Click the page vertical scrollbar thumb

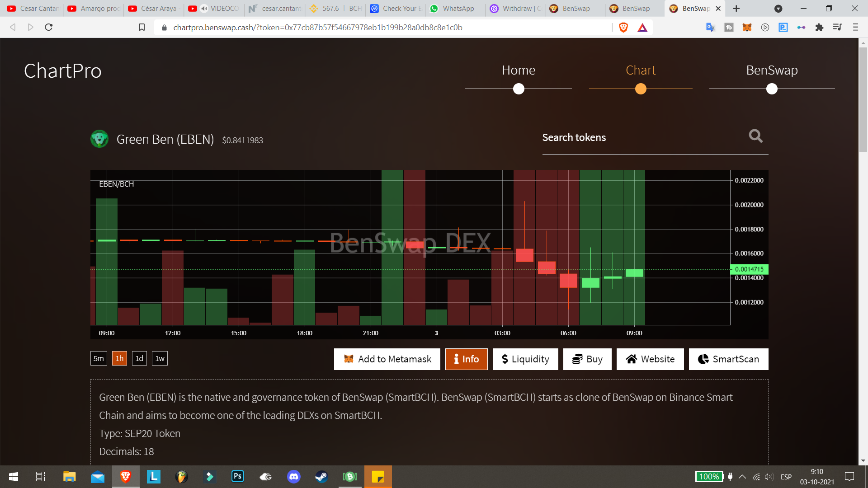(863, 100)
